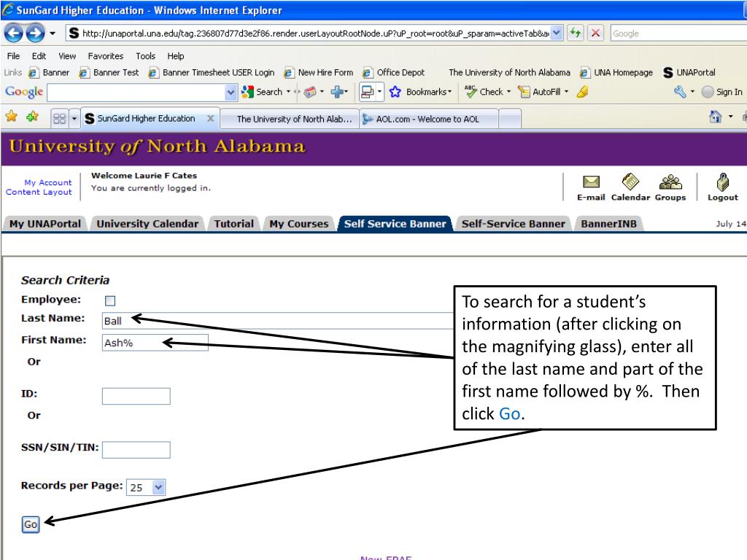Open the Bookmarks star dropdown
This screenshot has height=560, width=747.
pos(419,92)
